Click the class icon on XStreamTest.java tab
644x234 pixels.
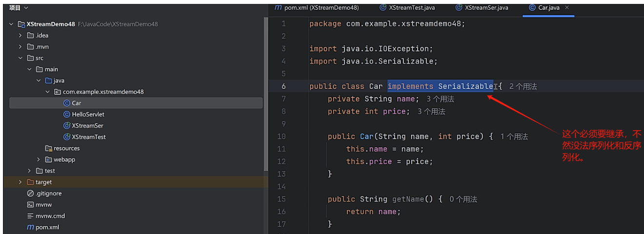[383, 8]
